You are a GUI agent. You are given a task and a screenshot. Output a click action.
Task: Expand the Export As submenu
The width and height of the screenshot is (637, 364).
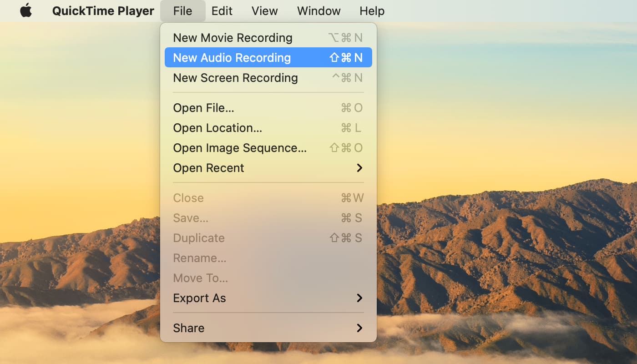268,298
